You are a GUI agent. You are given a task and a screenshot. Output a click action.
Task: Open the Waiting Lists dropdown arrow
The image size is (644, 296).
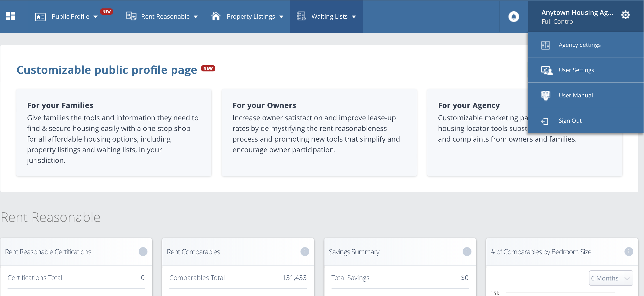click(354, 17)
